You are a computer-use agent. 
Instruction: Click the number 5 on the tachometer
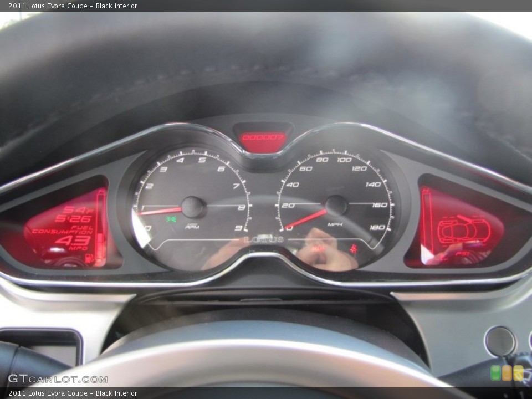coord(202,160)
